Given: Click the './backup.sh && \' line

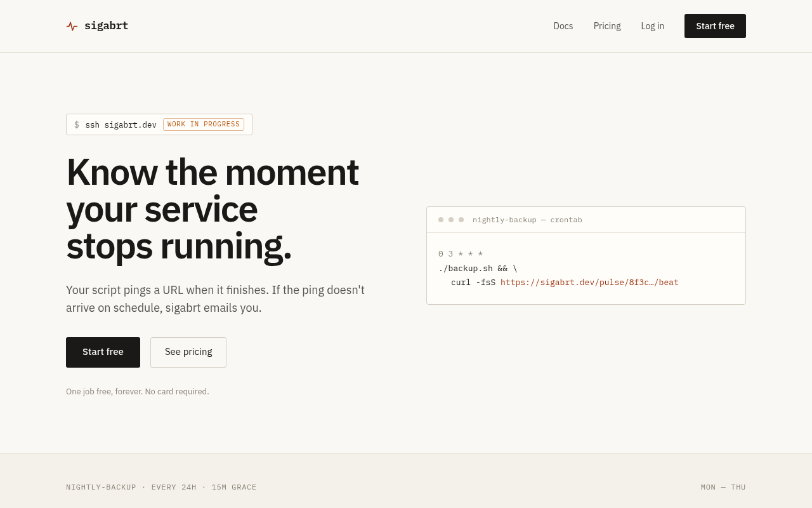Looking at the screenshot, I should (x=478, y=269).
